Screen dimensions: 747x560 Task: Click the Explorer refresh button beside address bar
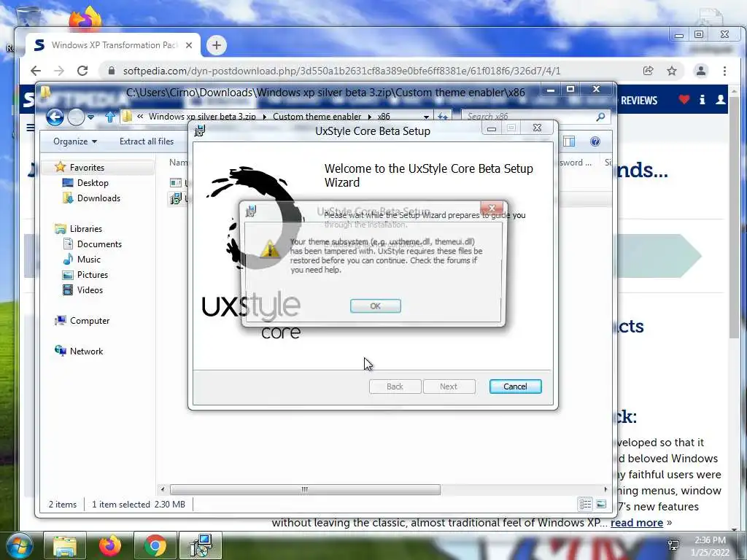tap(443, 116)
